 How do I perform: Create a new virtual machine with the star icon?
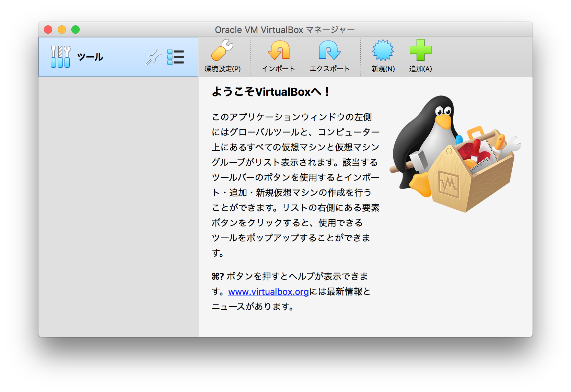383,51
